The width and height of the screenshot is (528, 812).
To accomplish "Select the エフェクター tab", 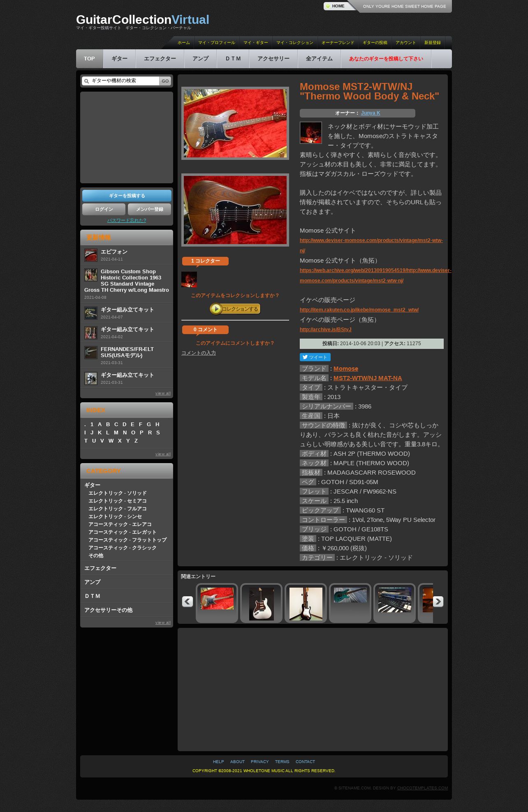I will coord(160,59).
